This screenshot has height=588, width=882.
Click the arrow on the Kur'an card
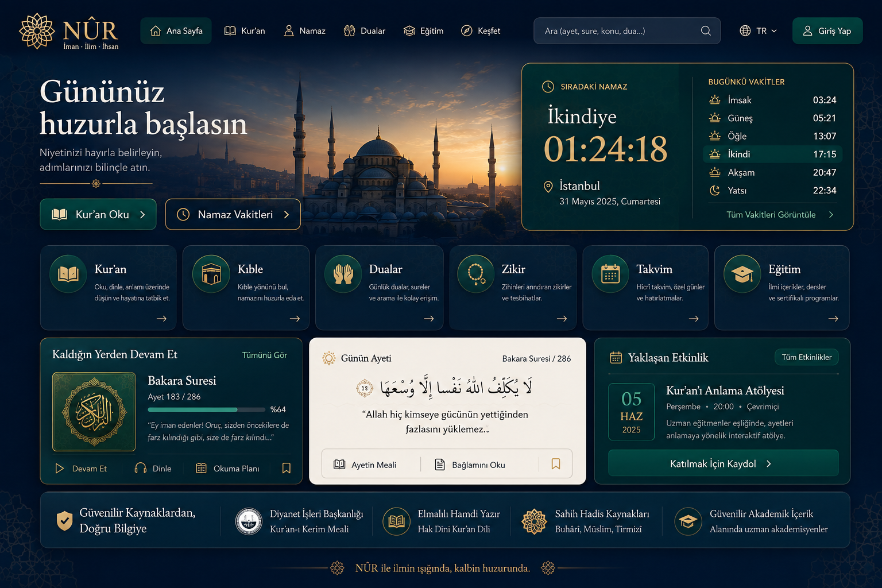click(162, 319)
